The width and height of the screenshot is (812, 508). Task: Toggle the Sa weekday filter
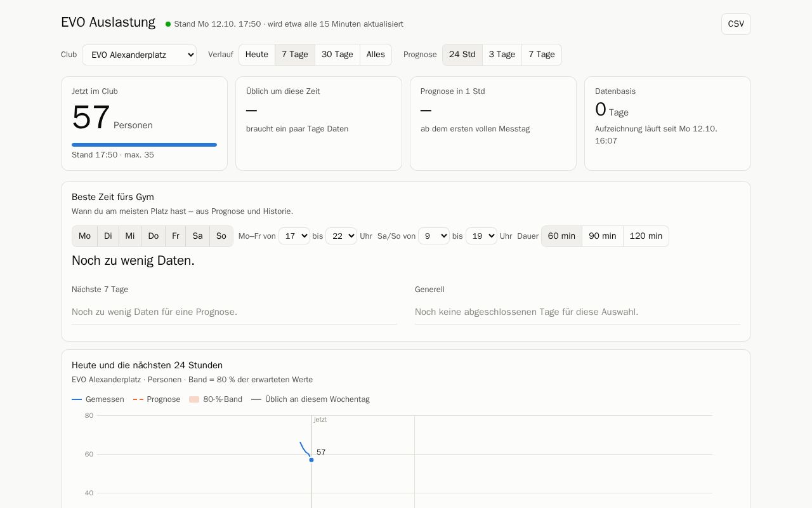[198, 236]
